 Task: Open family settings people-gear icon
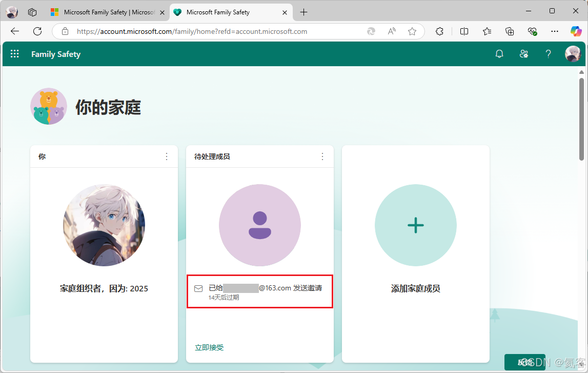524,54
